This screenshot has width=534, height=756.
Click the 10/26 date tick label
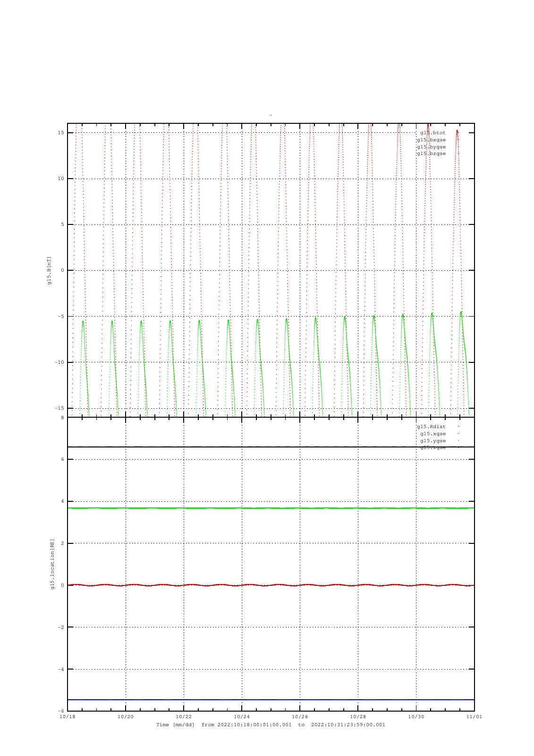pos(300,716)
